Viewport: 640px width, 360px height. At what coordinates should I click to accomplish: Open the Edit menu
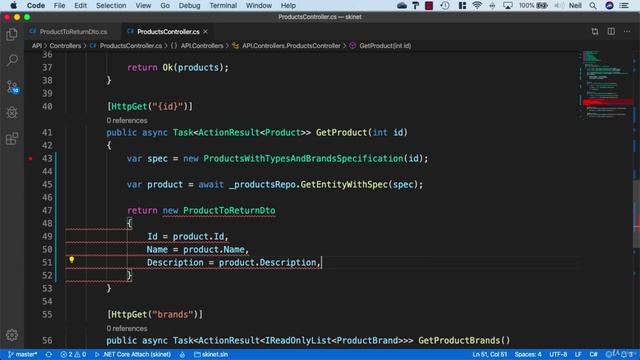tap(80, 5)
